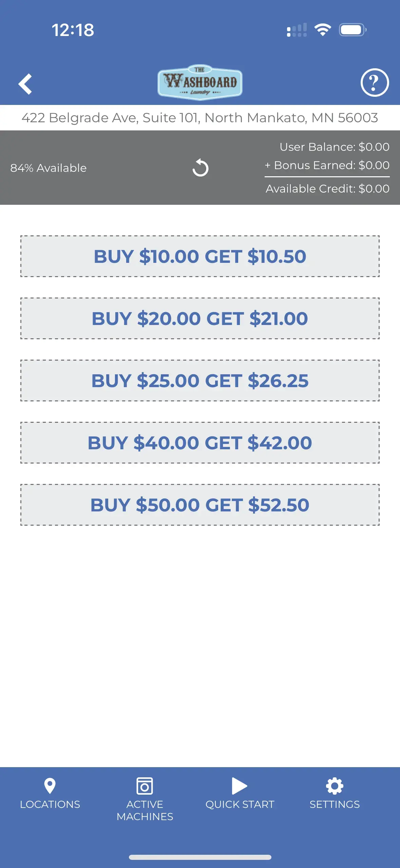The width and height of the screenshot is (400, 868).
Task: Open the help question mark icon
Action: point(374,83)
